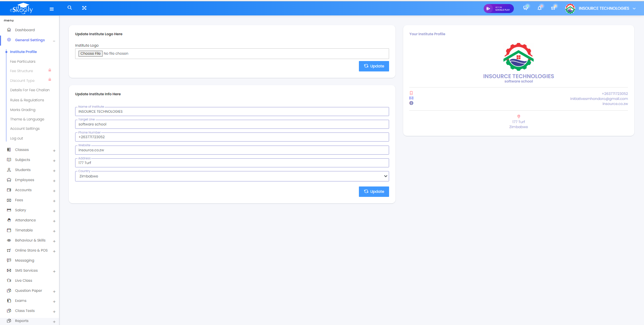Click the Online Store cart icon
The height and width of the screenshot is (325, 644).
click(x=9, y=250)
